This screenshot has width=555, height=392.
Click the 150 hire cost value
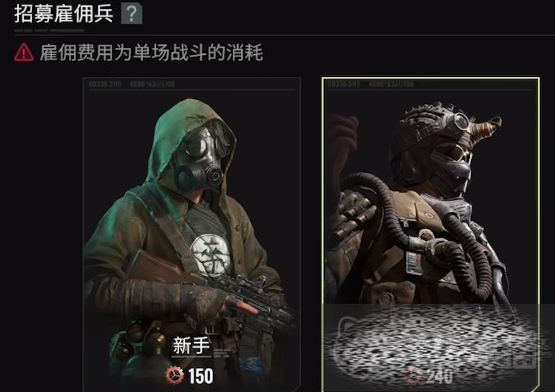[x=201, y=376]
